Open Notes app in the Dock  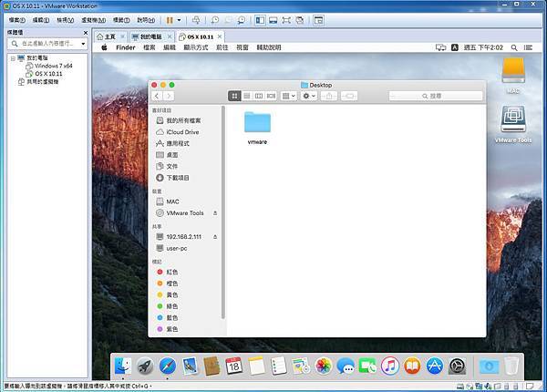click(x=256, y=366)
